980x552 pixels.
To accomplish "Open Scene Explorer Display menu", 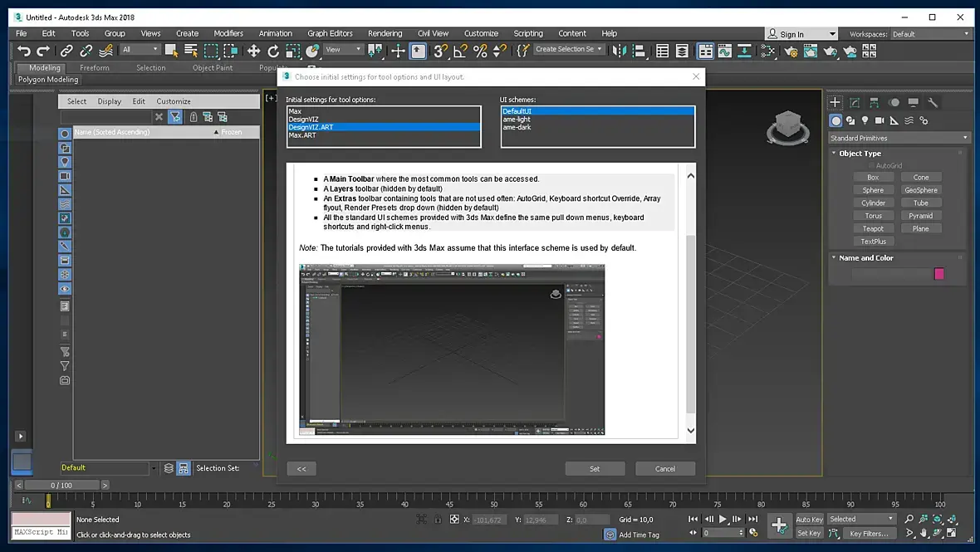I will (x=110, y=101).
